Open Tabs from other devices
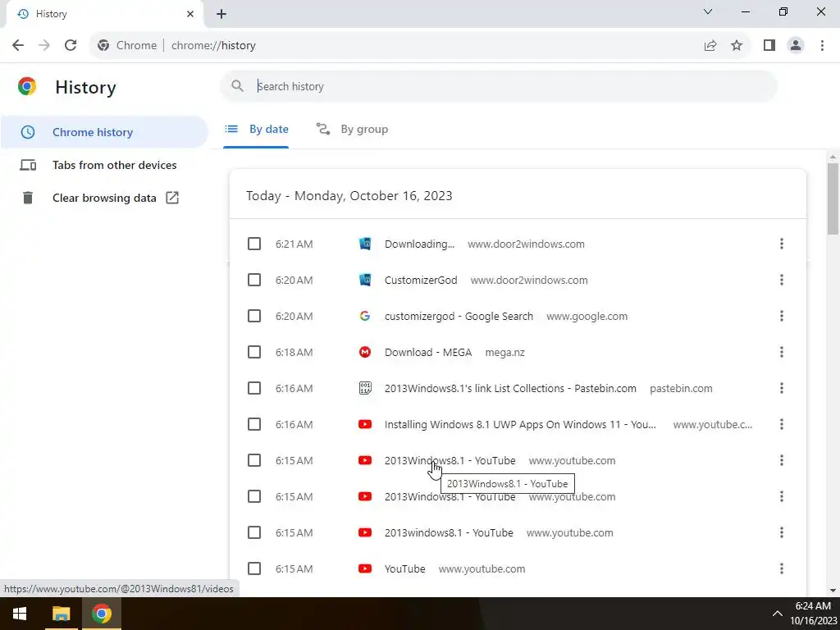The height and width of the screenshot is (630, 840). click(104, 165)
